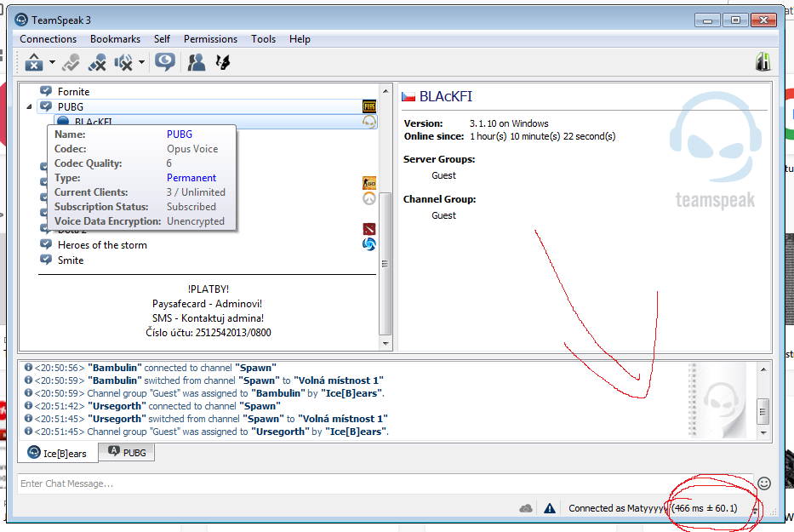Click the PUBG channel game icon
Screen dimensions: 794x532
[x=369, y=106]
